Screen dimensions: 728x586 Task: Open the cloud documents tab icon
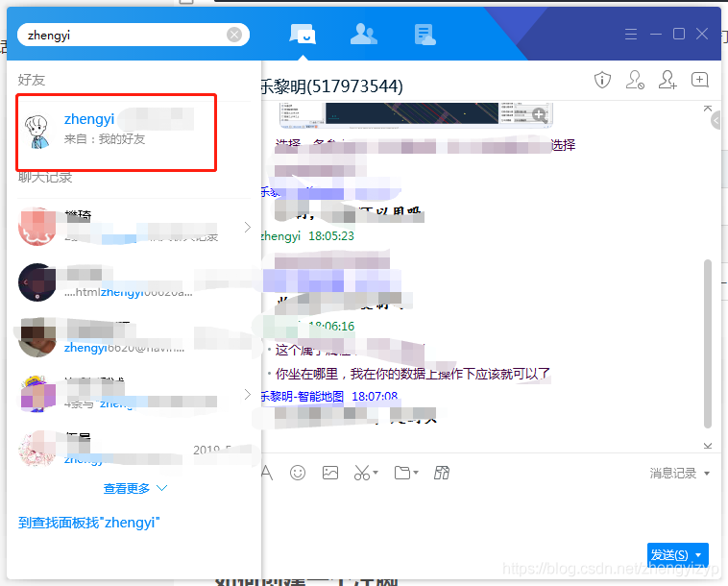coord(425,35)
